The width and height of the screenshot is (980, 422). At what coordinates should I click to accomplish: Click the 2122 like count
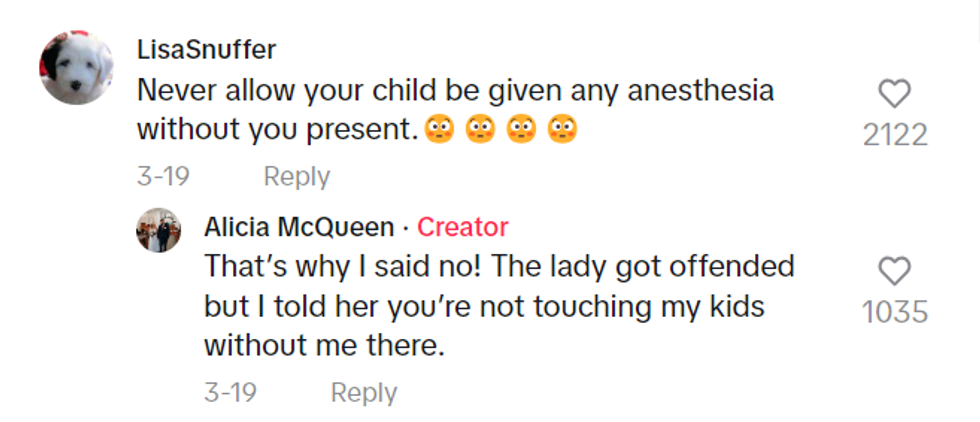(895, 135)
